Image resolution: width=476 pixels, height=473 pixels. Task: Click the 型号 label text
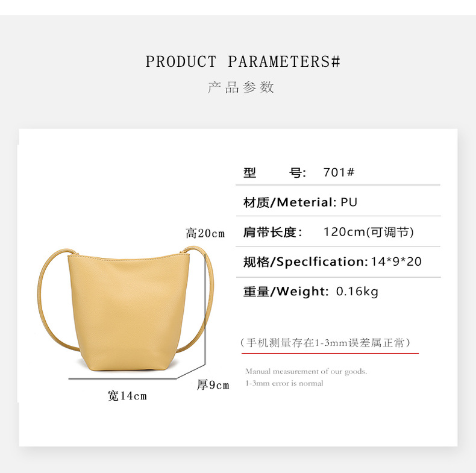coord(275,172)
